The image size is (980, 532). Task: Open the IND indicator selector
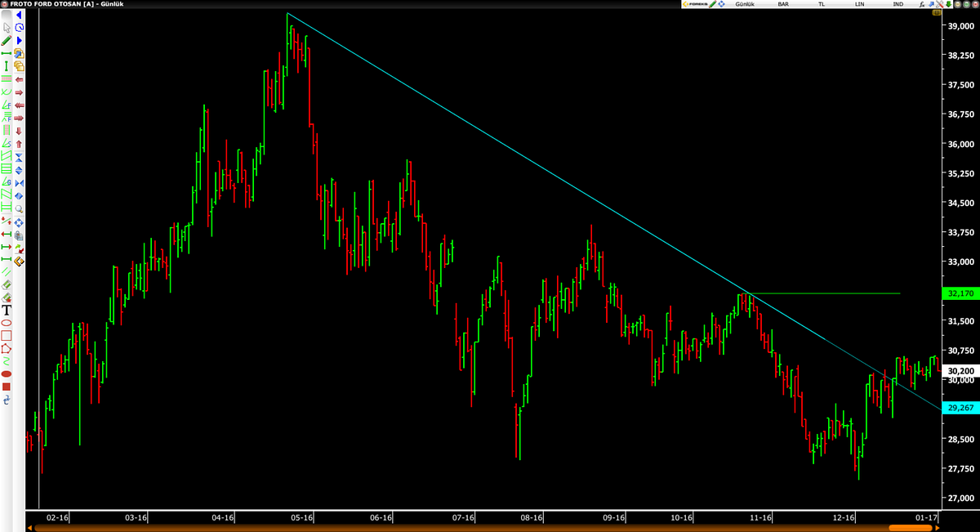coord(898,4)
